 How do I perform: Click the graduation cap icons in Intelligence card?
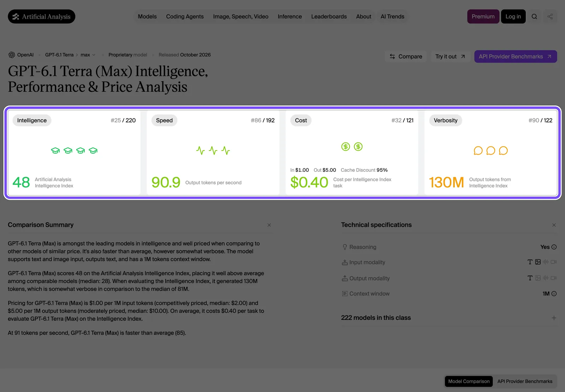point(74,151)
